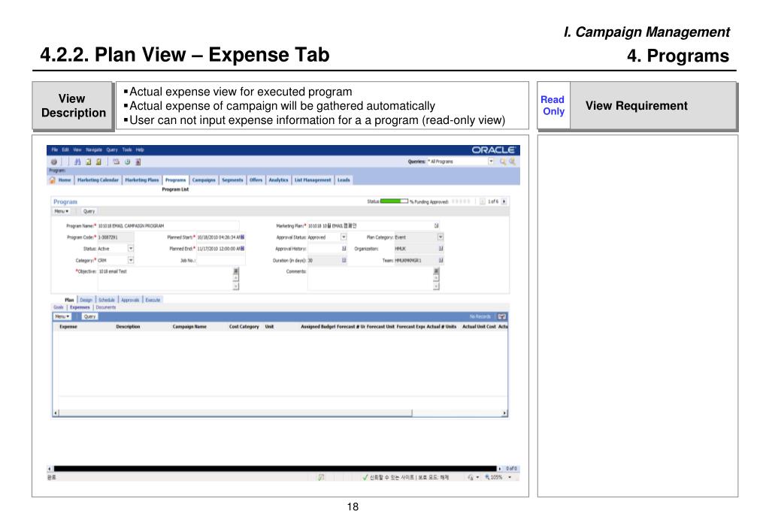This screenshot has height=532, width=769.
Task: Click the Program Name input field
Action: 168,225
